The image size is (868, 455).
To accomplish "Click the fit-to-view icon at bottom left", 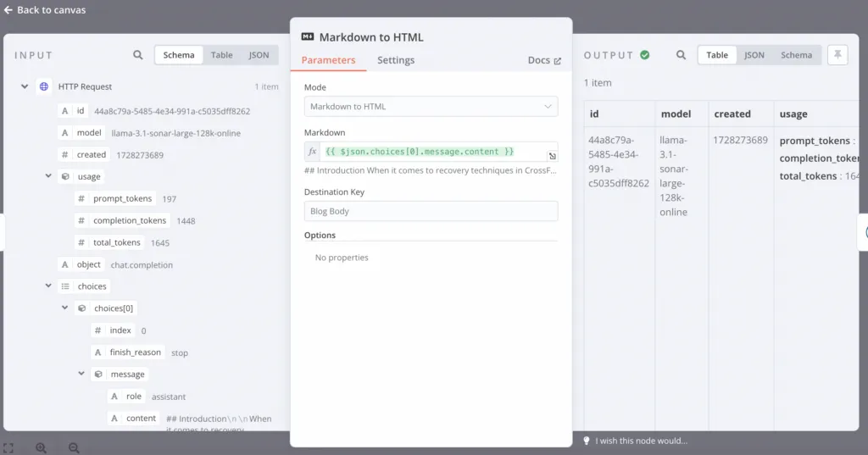I will (8, 448).
